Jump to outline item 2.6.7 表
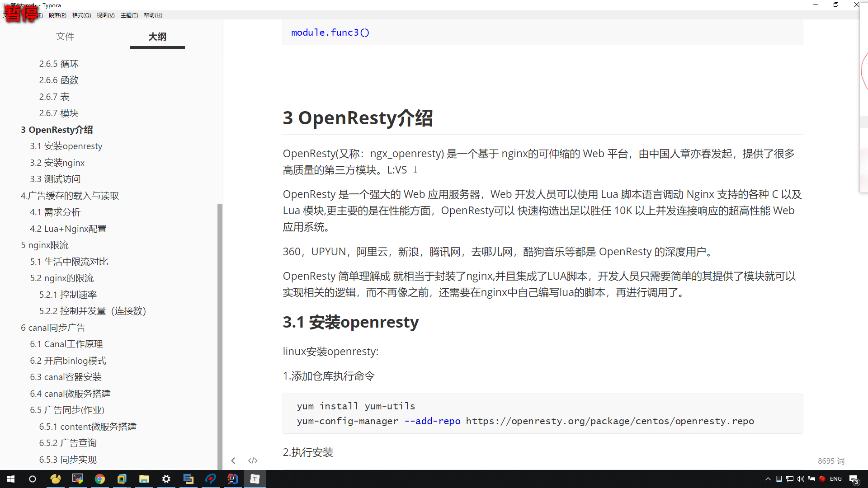Viewport: 868px width, 488px height. 54,97
